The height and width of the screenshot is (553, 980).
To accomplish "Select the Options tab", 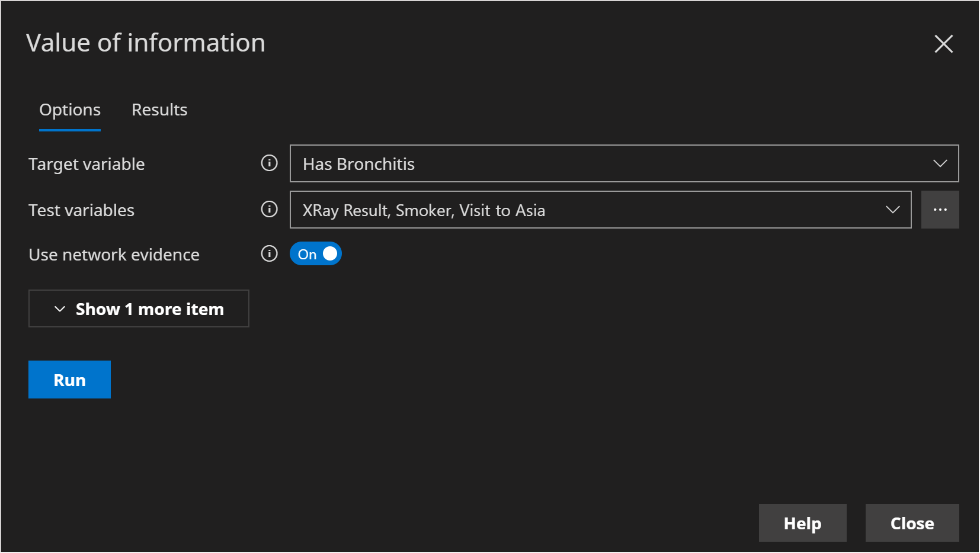I will (70, 110).
